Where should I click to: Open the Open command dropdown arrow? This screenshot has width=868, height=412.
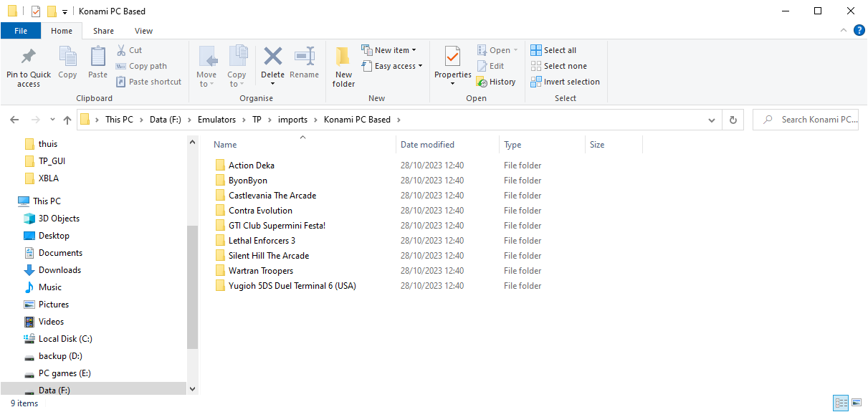(x=515, y=50)
